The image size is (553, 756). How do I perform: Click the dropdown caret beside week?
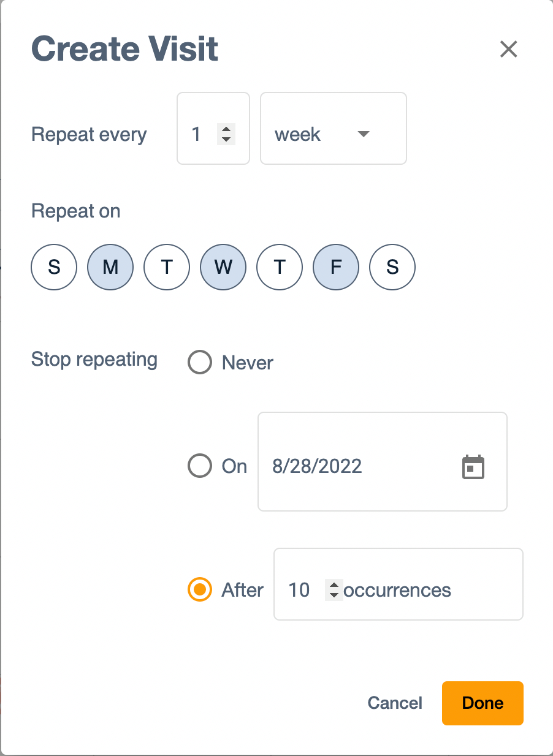364,135
